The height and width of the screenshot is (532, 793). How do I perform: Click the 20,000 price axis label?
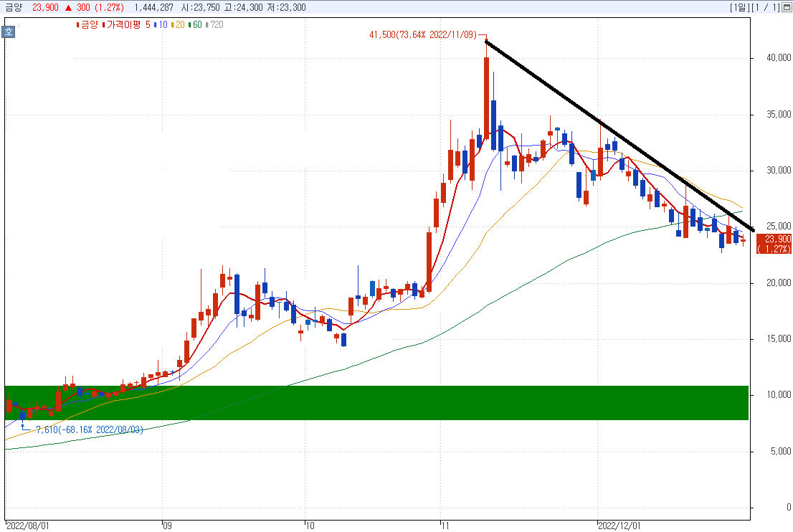(779, 282)
